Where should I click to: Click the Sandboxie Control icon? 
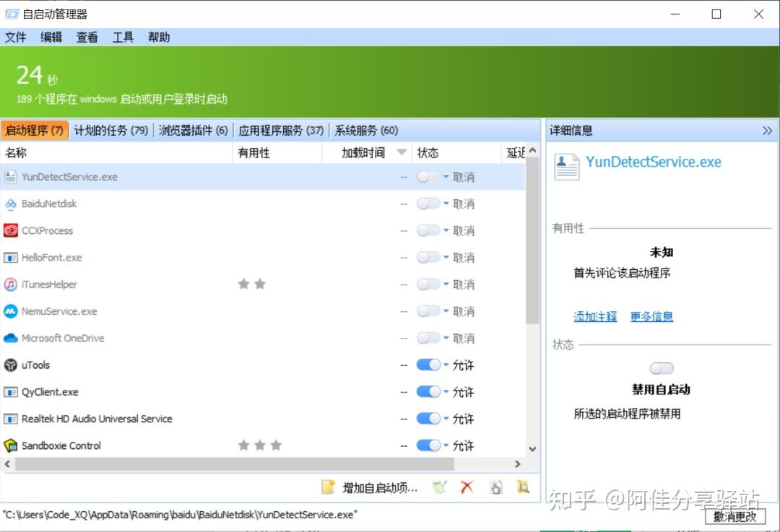pos(10,445)
